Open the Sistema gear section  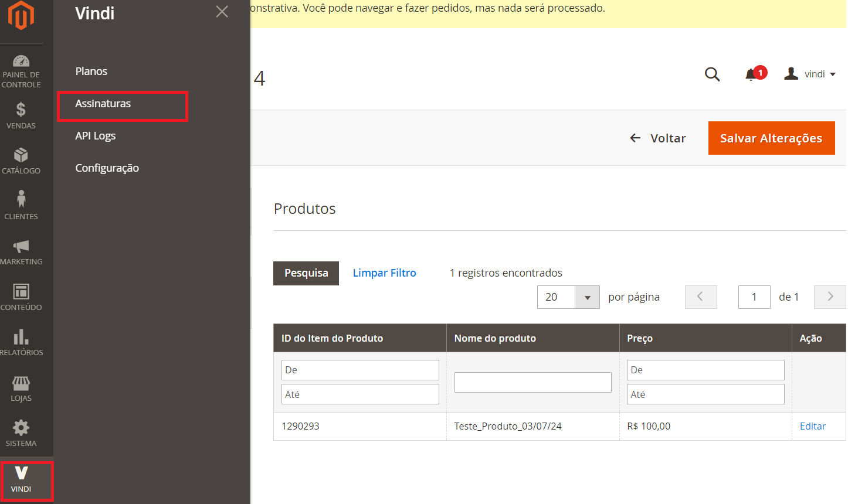click(x=21, y=433)
